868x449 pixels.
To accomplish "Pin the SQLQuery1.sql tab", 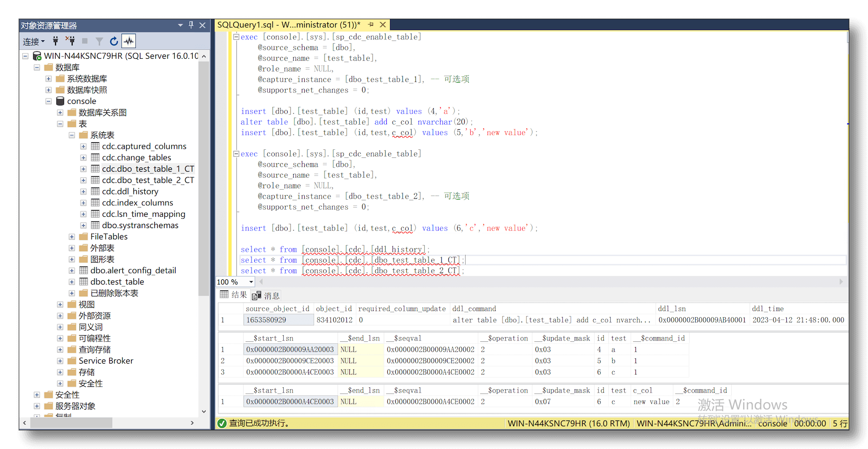I will click(371, 25).
